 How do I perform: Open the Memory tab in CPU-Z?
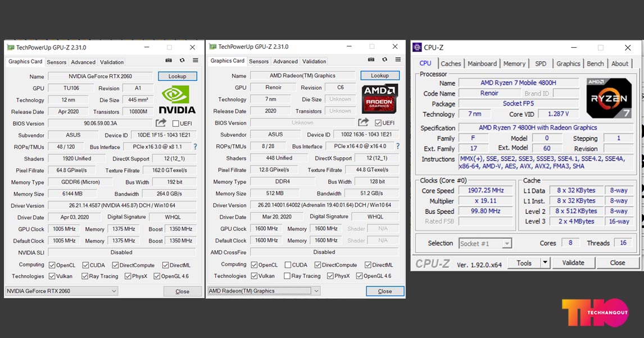coord(514,63)
